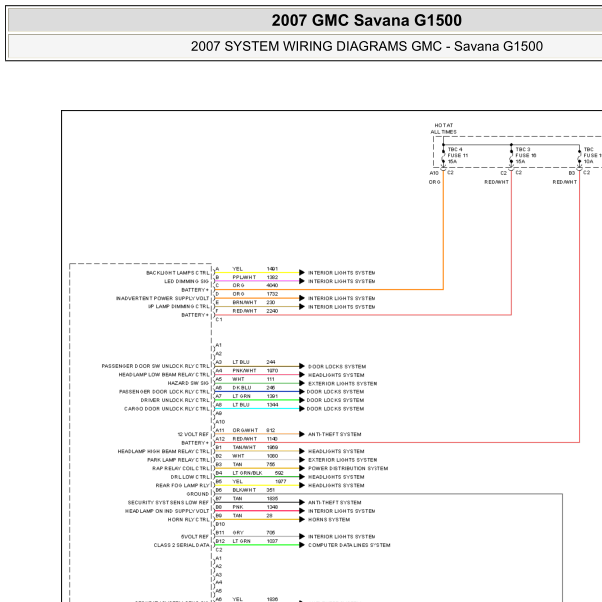This screenshot has height=602, width=602.
Task: Click 'COMPUTER DATA LINES SYSTEM' destination text
Action: click(349, 545)
